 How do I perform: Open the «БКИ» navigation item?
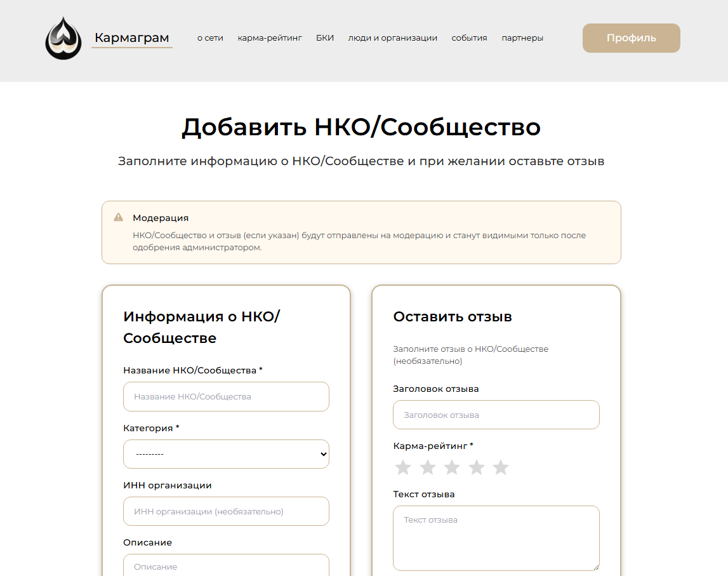coord(325,38)
